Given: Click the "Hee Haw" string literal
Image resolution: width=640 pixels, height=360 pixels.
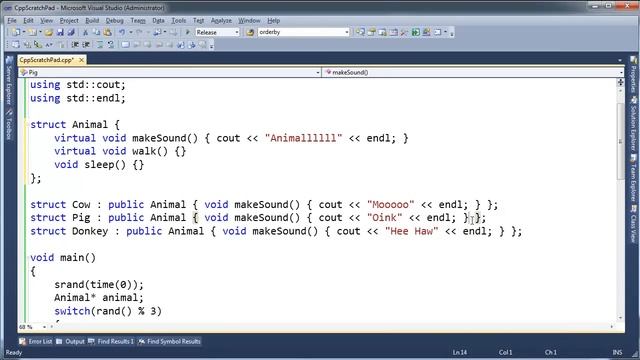Looking at the screenshot, I should pyautogui.click(x=411, y=231).
